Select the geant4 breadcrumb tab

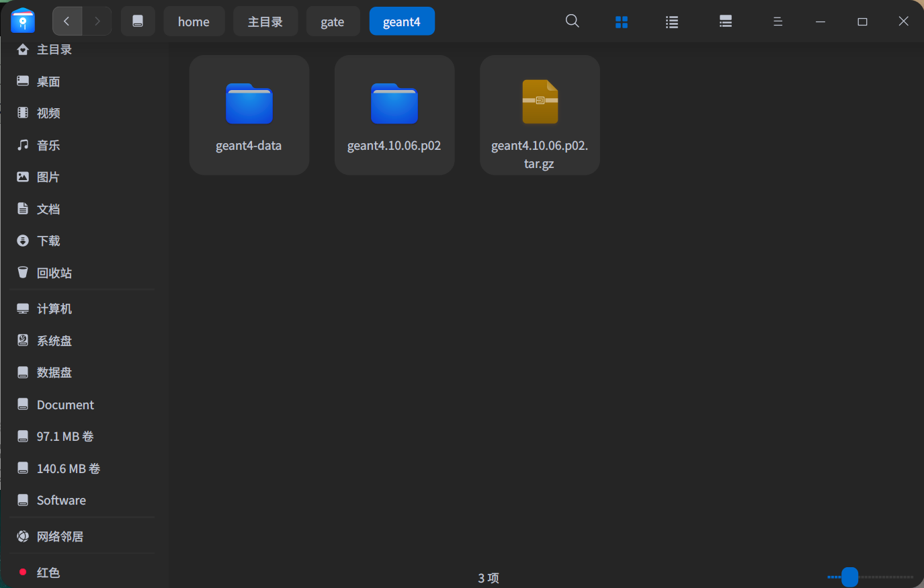(402, 21)
